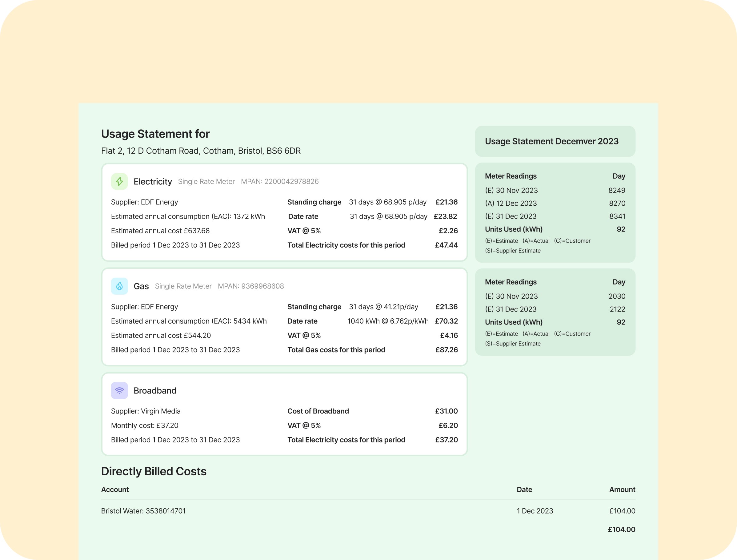The height and width of the screenshot is (560, 737).
Task: Click the blue Gas flame icon
Action: pos(119,286)
